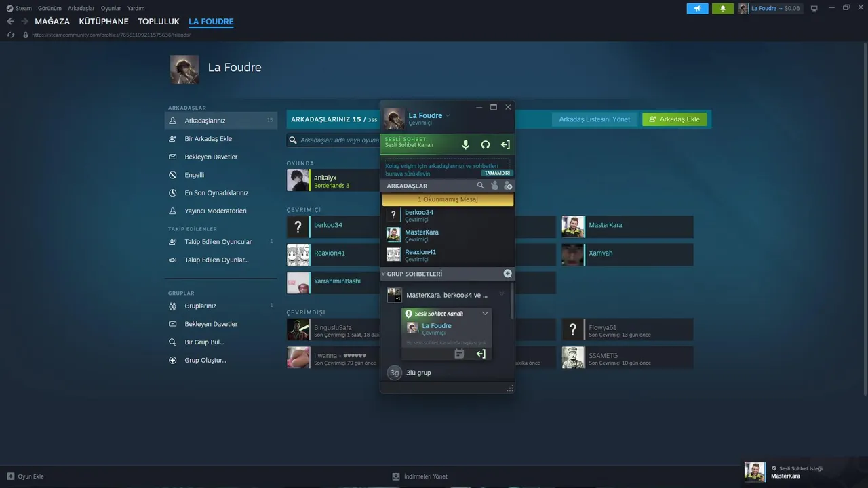Toggle headphones audio in voice chat bar
This screenshot has width=868, height=488.
[486, 144]
